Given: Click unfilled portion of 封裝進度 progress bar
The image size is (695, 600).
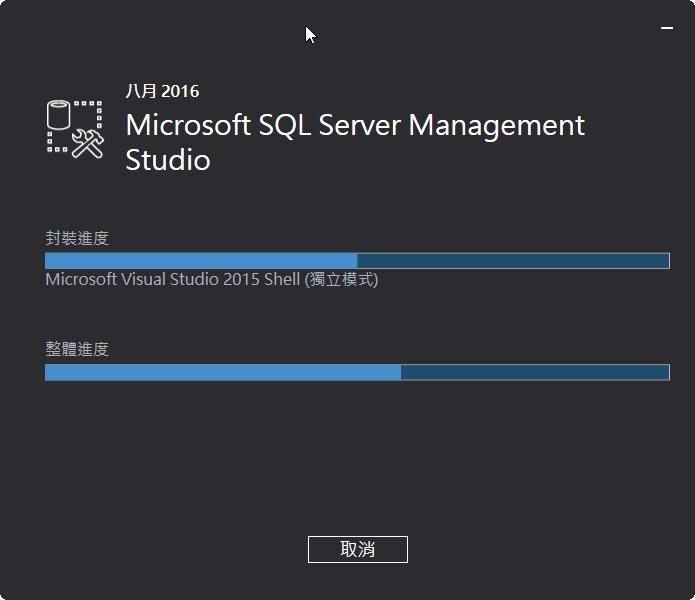Looking at the screenshot, I should pyautogui.click(x=513, y=261).
